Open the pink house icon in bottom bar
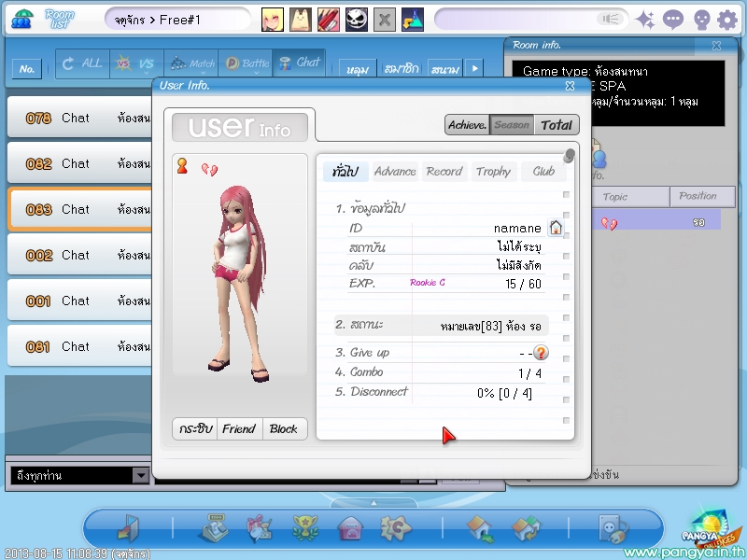 click(350, 528)
